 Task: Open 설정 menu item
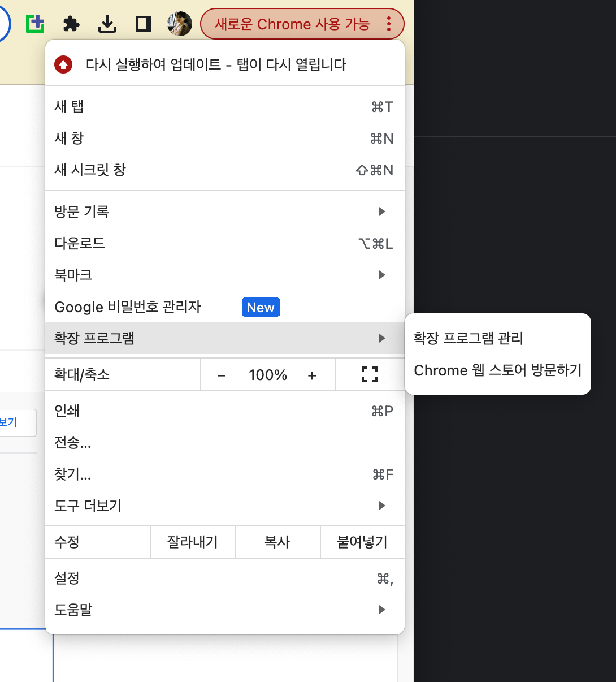225,578
